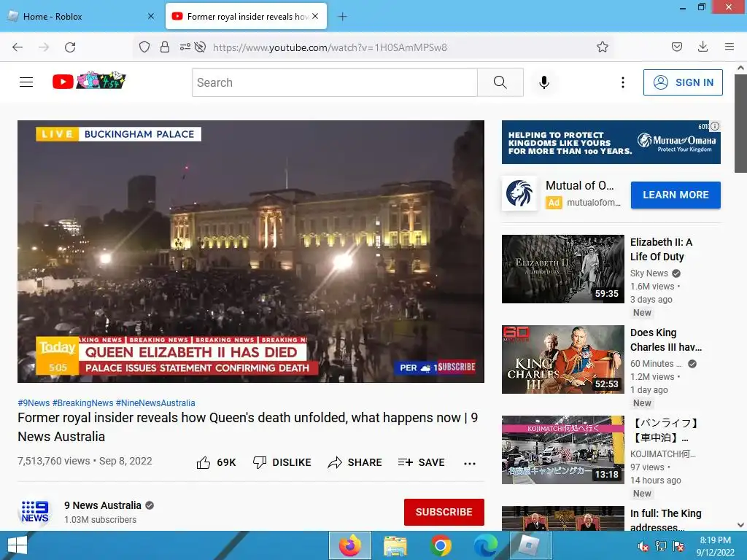Bookmark this page with the star icon
This screenshot has height=560, width=747.
tap(602, 47)
